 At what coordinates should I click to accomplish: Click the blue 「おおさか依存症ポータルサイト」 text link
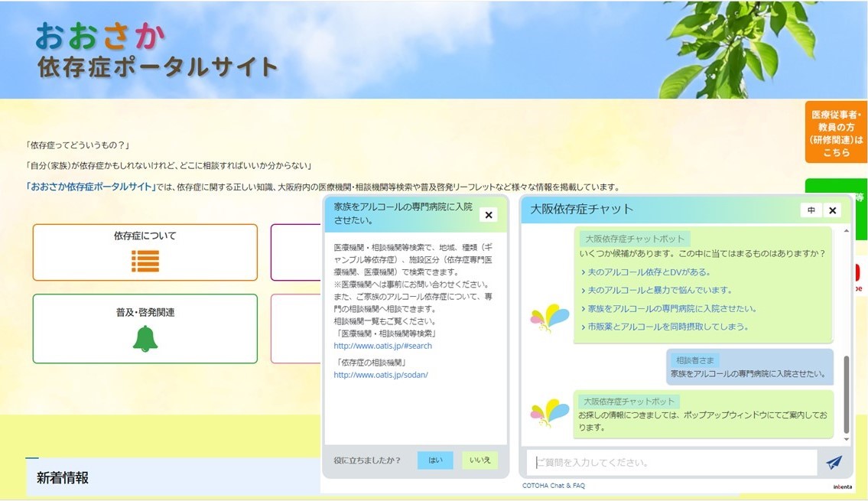click(91, 187)
